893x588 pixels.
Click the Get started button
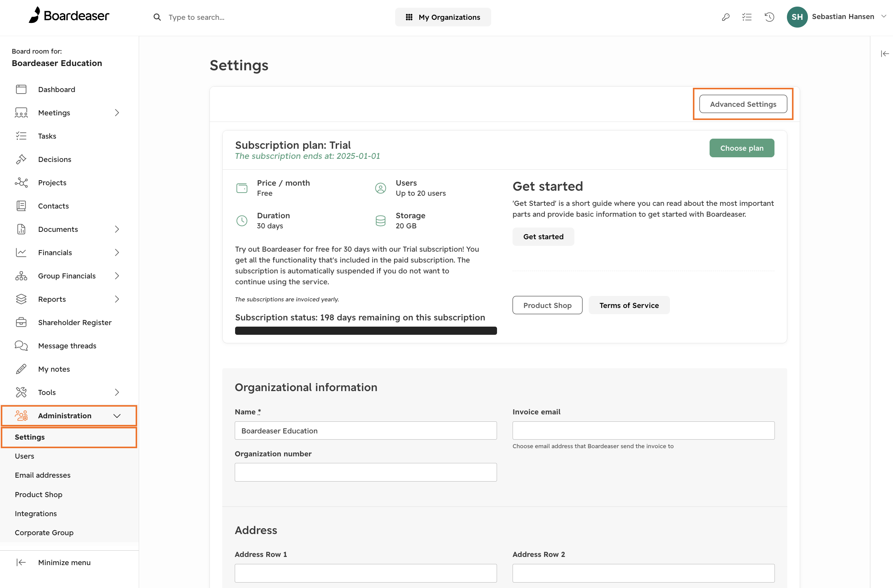coord(543,237)
